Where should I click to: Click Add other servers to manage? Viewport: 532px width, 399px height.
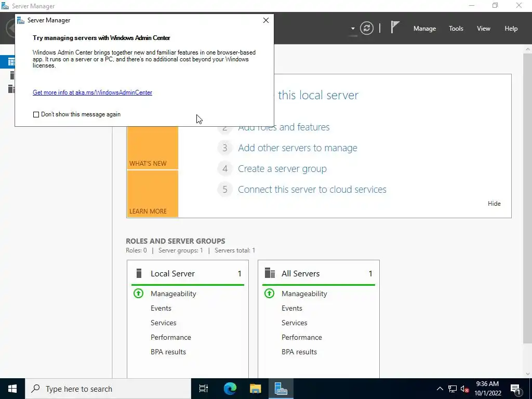[x=298, y=148]
